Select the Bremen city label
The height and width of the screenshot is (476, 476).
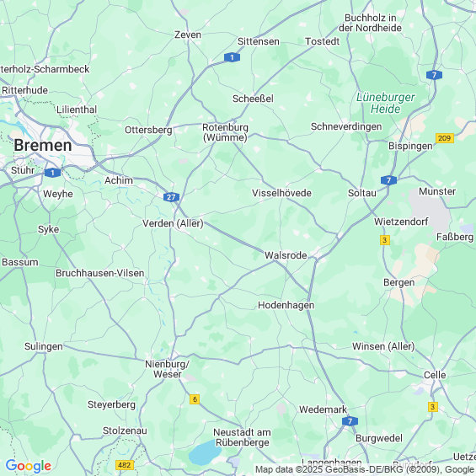click(43, 145)
